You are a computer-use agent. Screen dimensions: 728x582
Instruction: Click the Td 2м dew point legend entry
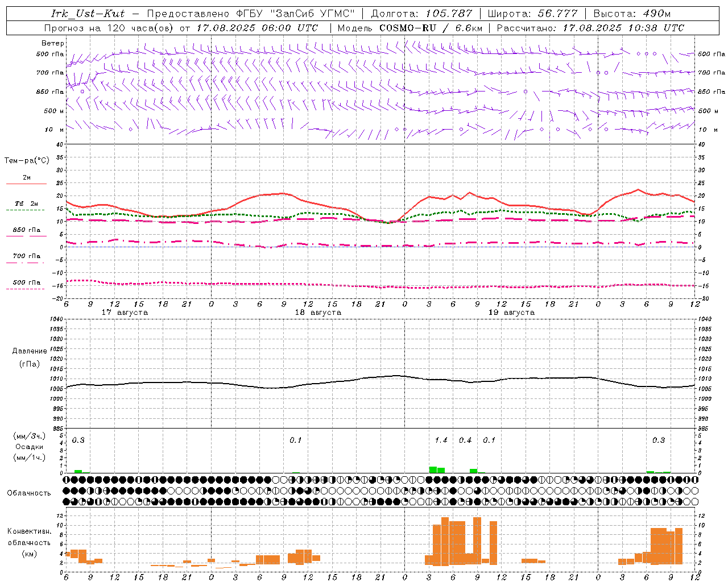(x=26, y=203)
